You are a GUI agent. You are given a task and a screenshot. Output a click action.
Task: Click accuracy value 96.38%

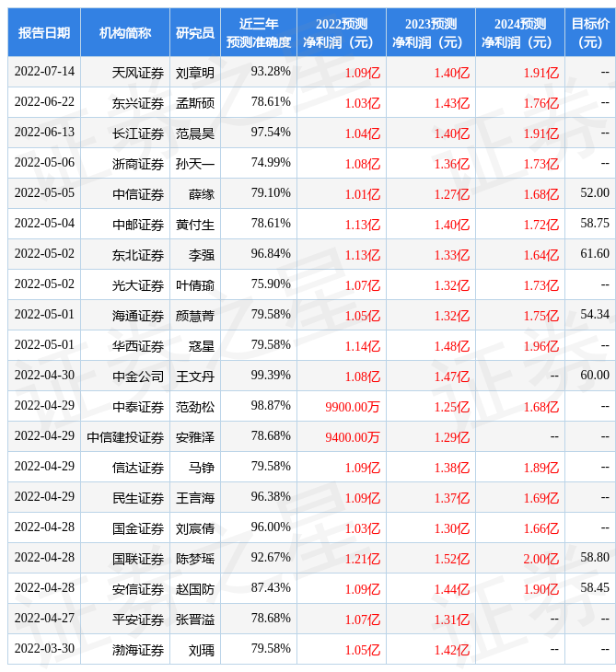click(x=271, y=497)
